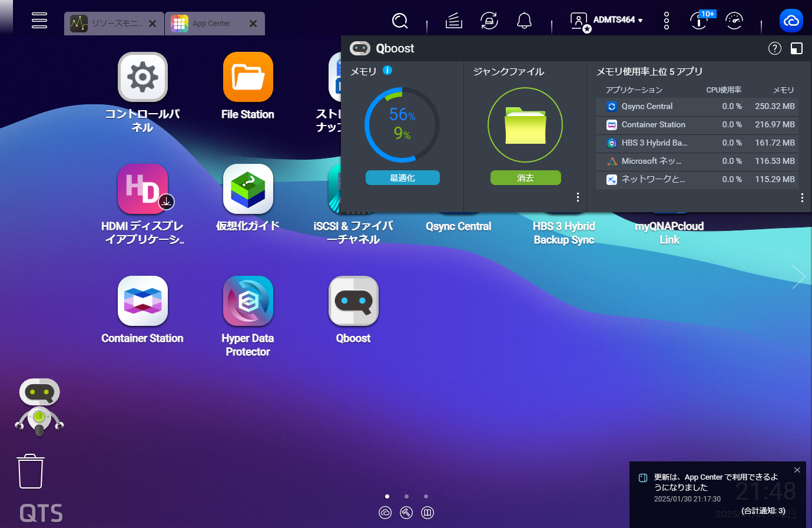Open Hyper Data Protector app
Viewport: 812px width, 528px height.
248,301
